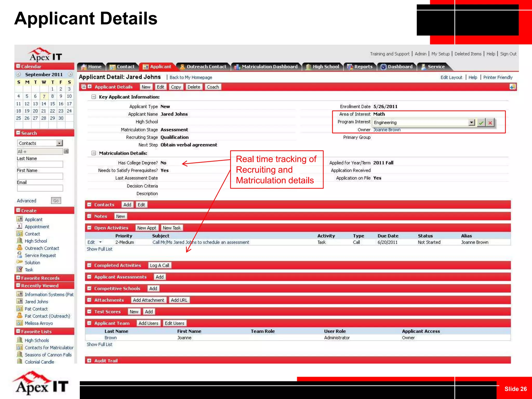Confirm Program Interest with green checkmark
The image size is (532, 399).
click(481, 123)
